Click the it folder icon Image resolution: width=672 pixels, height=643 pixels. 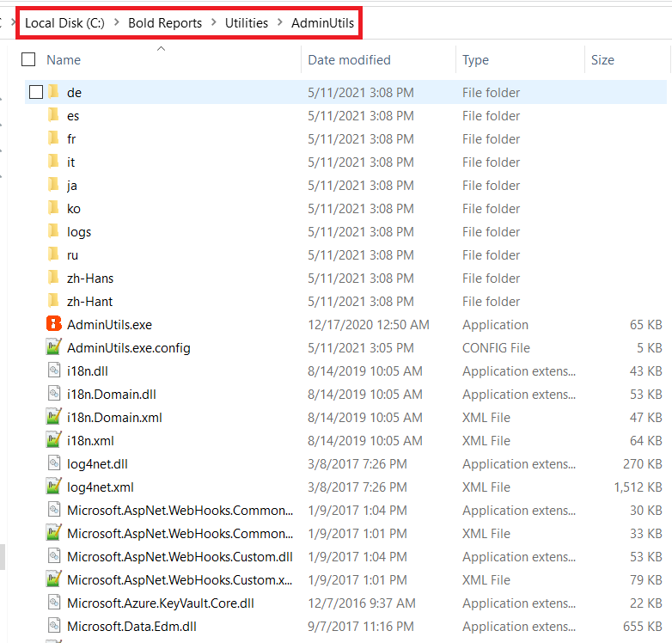coord(53,161)
